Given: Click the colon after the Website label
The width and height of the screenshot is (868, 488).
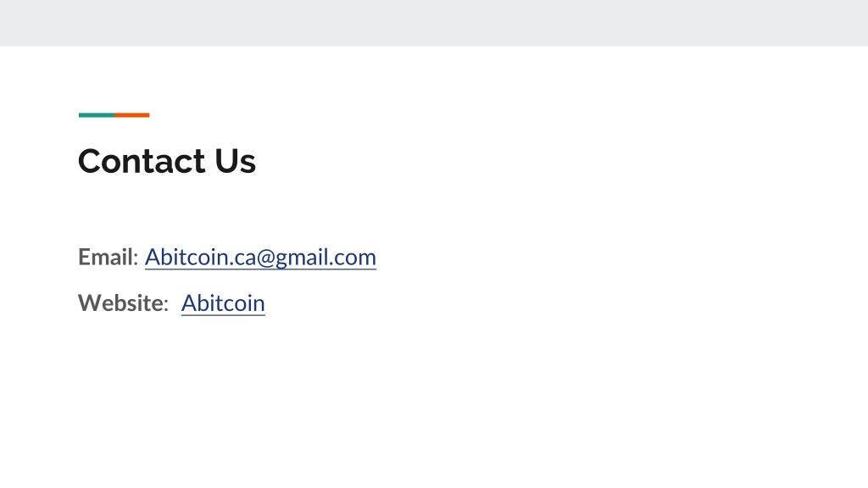Looking at the screenshot, I should click(x=165, y=305).
